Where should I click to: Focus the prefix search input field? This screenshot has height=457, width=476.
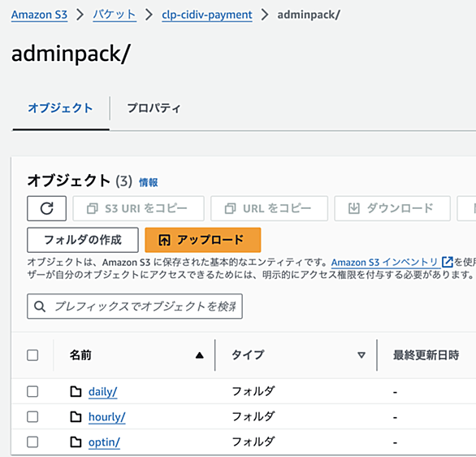coord(135,307)
